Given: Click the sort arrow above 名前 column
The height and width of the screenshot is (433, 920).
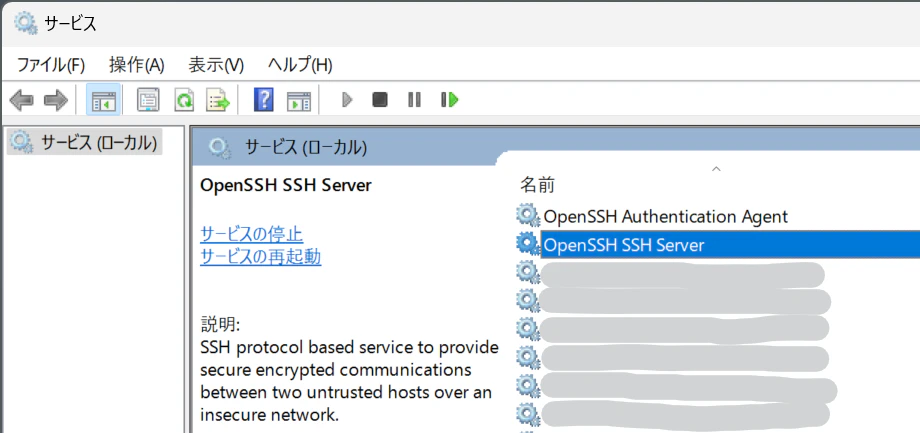Looking at the screenshot, I should pyautogui.click(x=715, y=169).
